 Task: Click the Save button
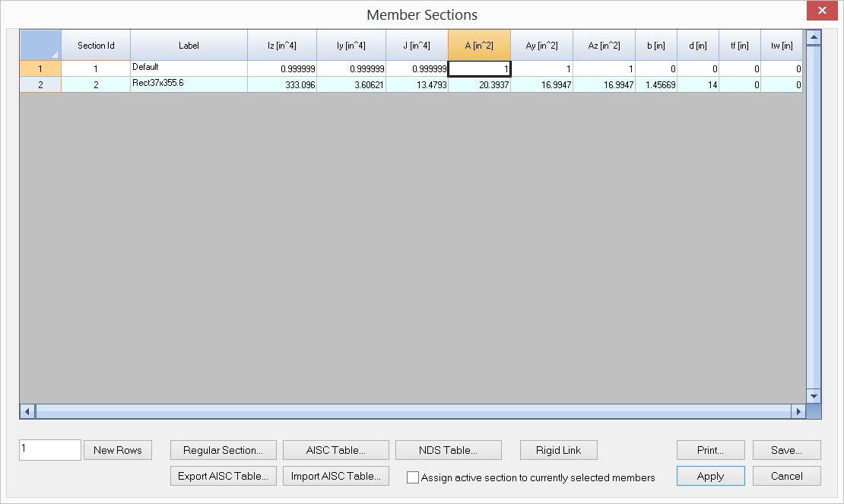pos(786,450)
